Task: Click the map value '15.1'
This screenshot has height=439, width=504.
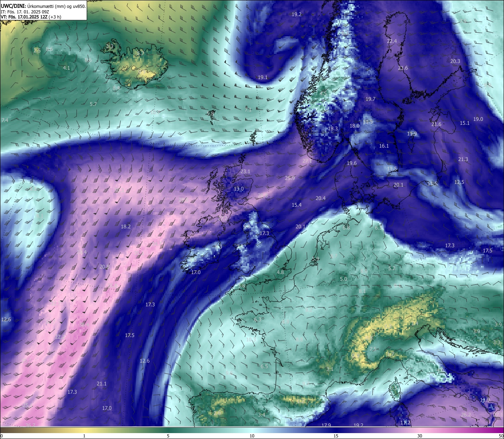Action: pos(465,123)
